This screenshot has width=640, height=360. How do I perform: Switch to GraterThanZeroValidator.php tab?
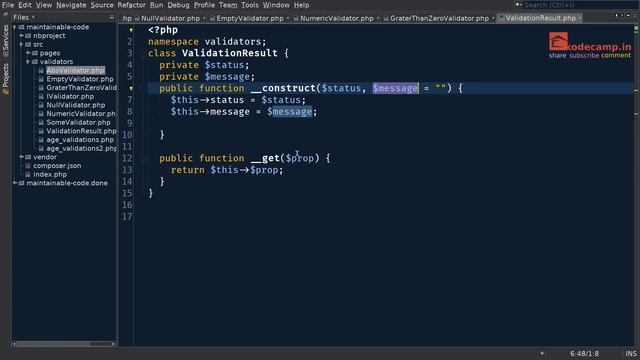tap(439, 18)
